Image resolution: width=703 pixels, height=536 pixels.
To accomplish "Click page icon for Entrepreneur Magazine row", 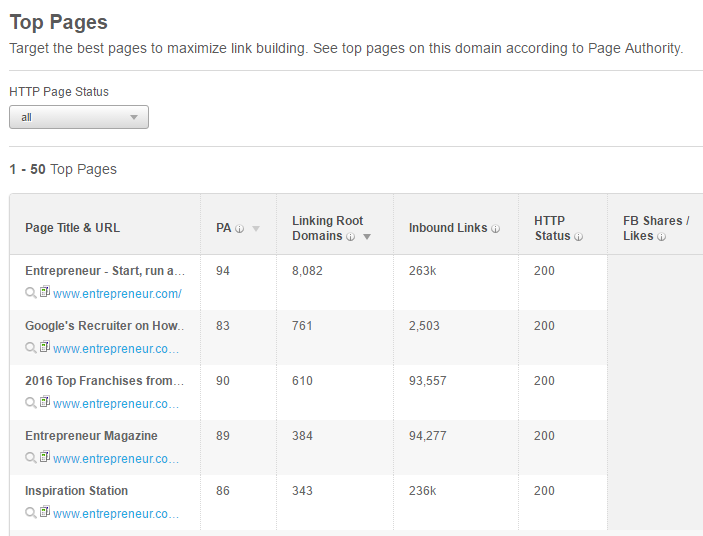I will 44,456.
